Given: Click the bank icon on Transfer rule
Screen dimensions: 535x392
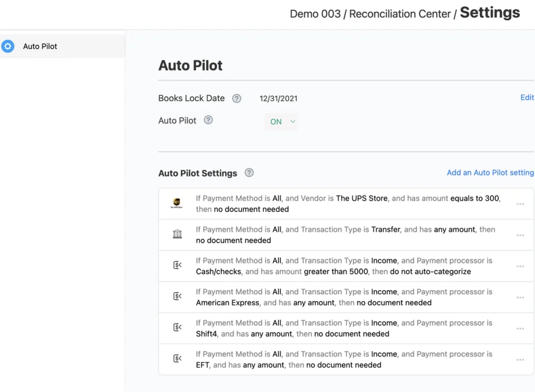Looking at the screenshot, I should (177, 235).
